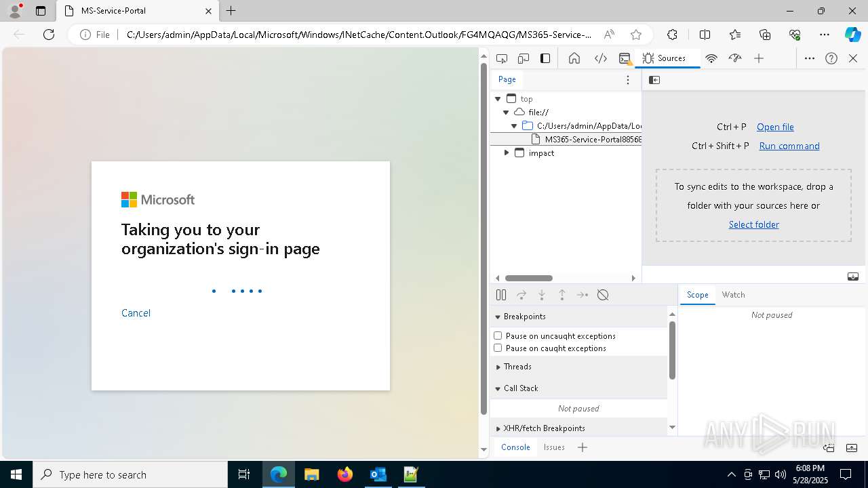Add this page to favorites
This screenshot has width=868, height=488.
635,35
